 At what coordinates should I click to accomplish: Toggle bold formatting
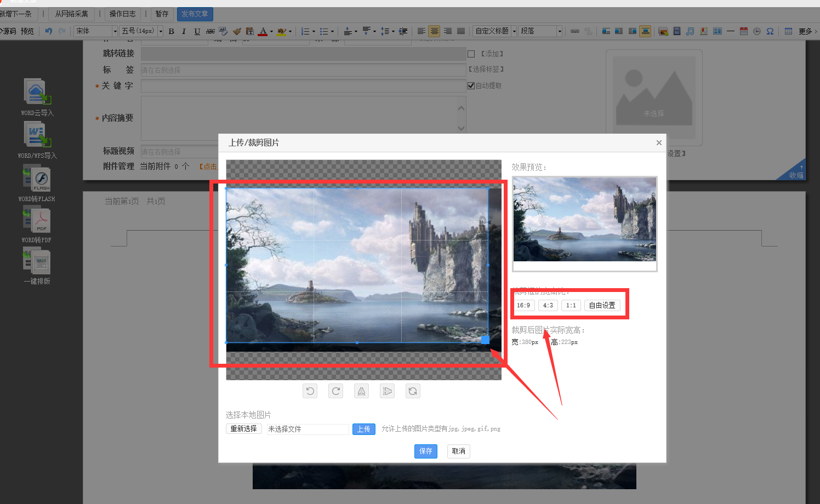(171, 31)
